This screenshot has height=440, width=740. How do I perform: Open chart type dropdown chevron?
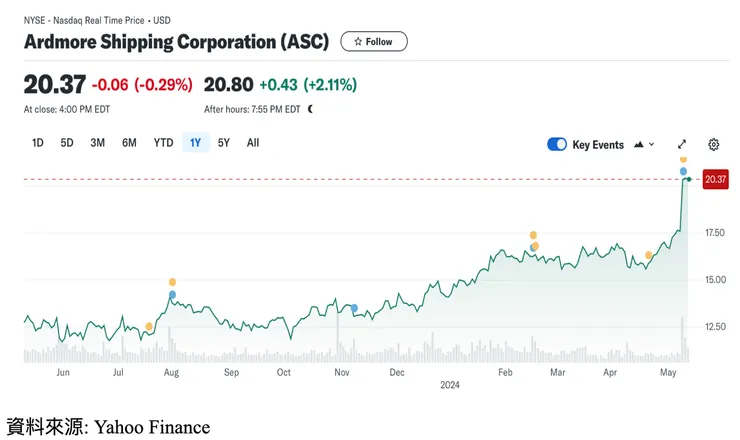[x=652, y=144]
